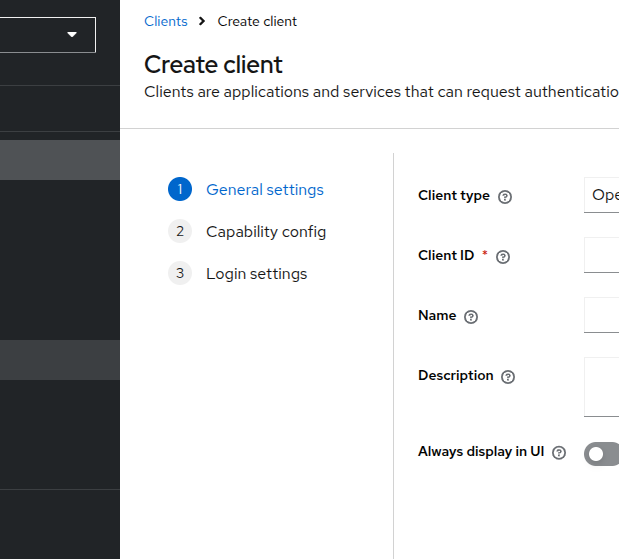
Task: Show help for the Name field
Action: [471, 317]
